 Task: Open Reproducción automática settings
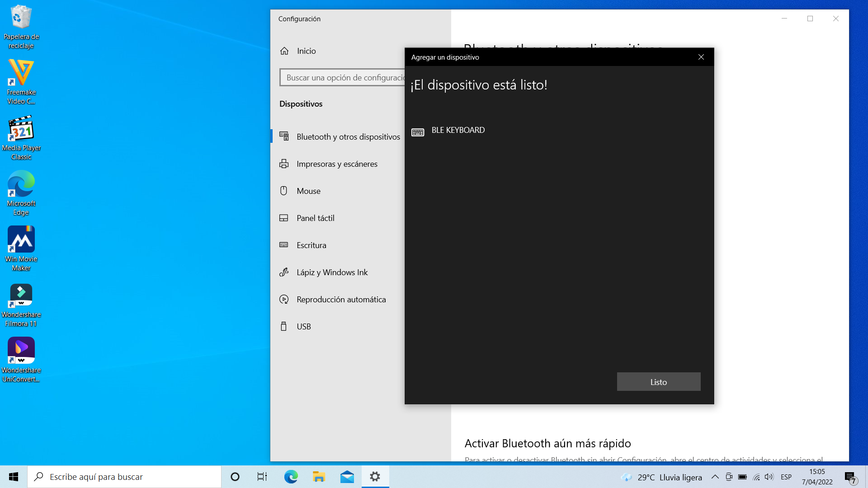[341, 300]
